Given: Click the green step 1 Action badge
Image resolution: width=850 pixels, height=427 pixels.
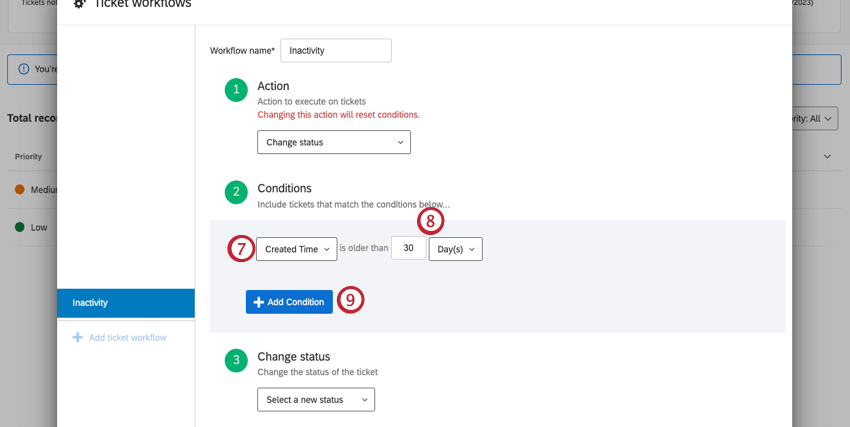Looking at the screenshot, I should 236,90.
